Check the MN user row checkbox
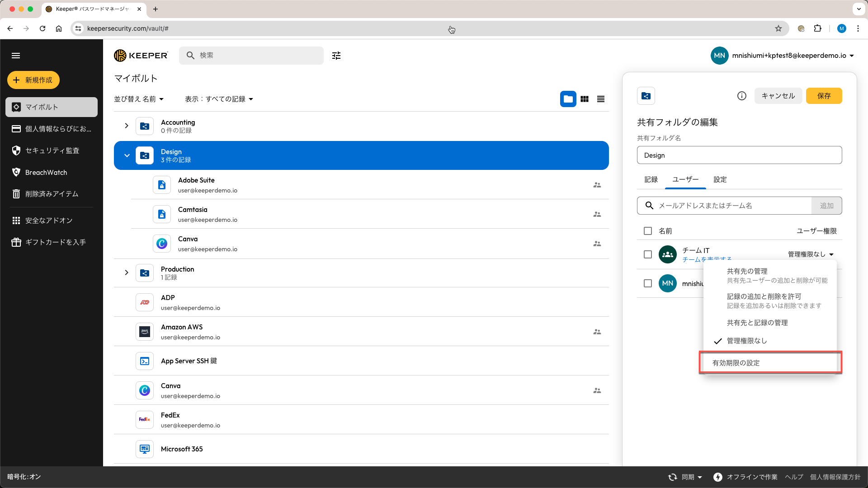Image resolution: width=868 pixels, height=488 pixels. (648, 283)
